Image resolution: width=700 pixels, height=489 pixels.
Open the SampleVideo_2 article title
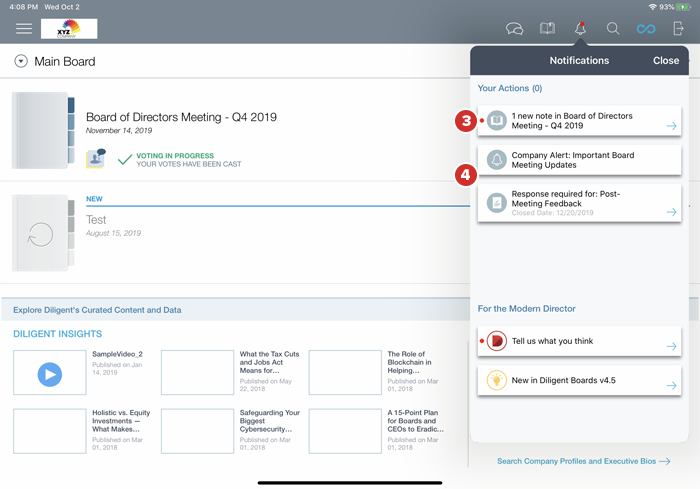(117, 354)
